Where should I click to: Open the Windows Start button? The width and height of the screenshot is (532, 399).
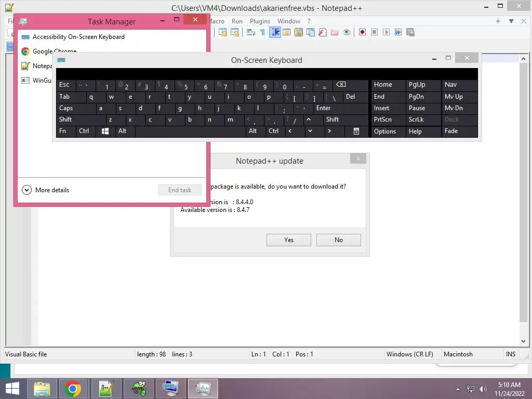click(x=12, y=389)
